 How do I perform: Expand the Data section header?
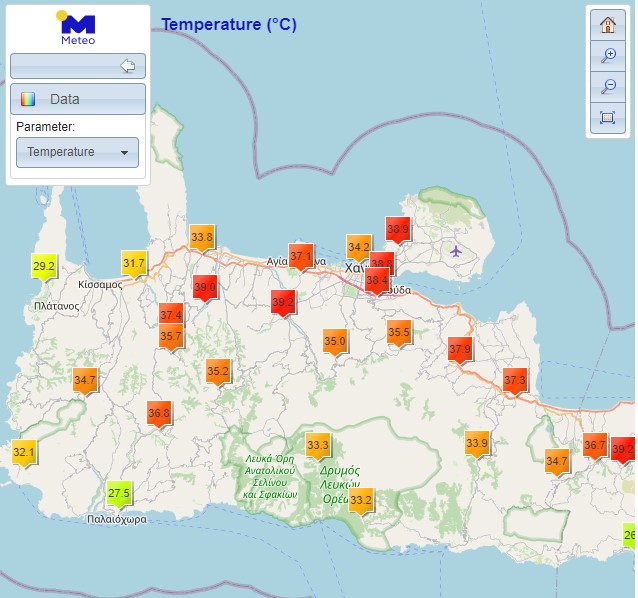(77, 99)
